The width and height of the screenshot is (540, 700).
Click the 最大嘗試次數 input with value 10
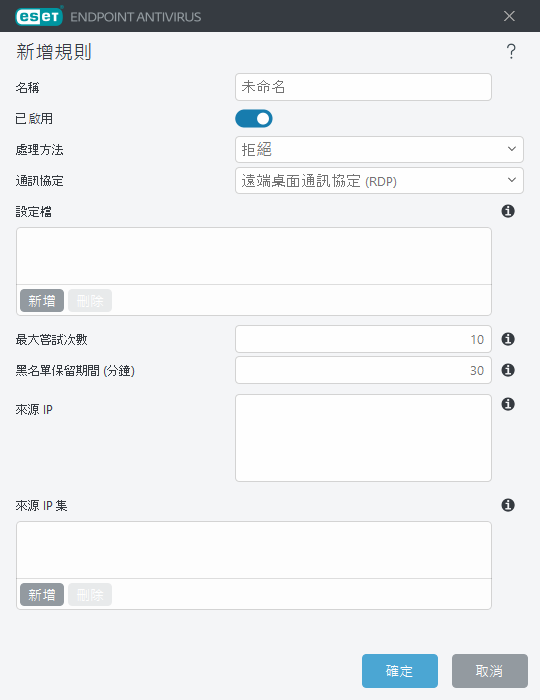[x=363, y=339]
